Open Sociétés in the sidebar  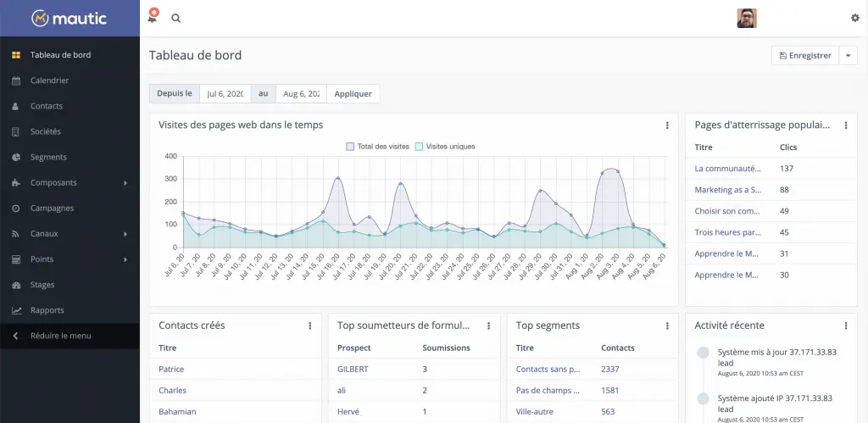point(46,131)
